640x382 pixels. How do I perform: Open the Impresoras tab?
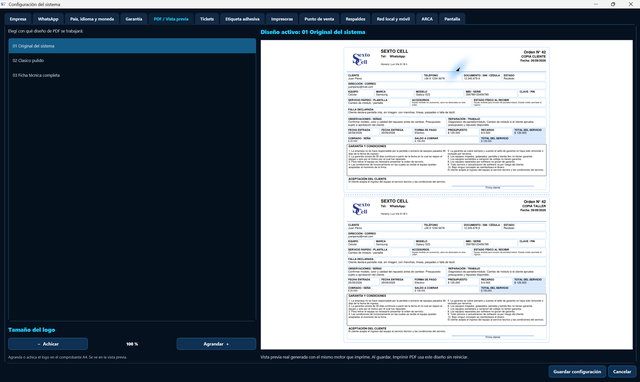coord(282,19)
